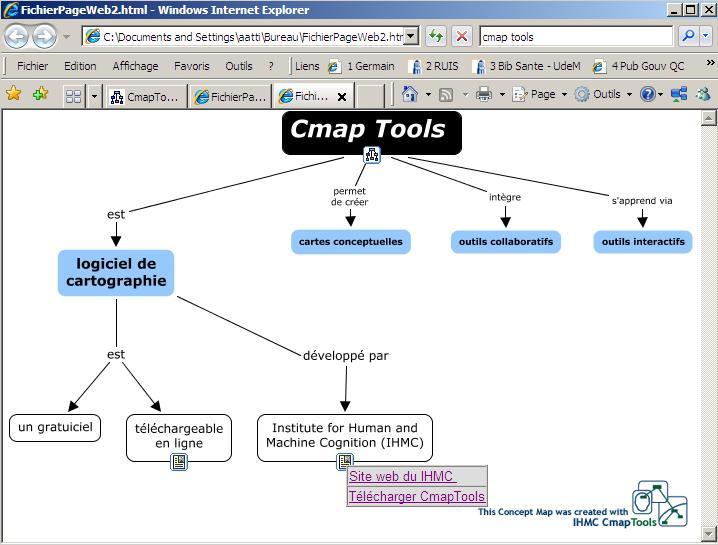This screenshot has width=718, height=545.
Task: Click the red Stop loading icon
Action: pyautogui.click(x=461, y=37)
